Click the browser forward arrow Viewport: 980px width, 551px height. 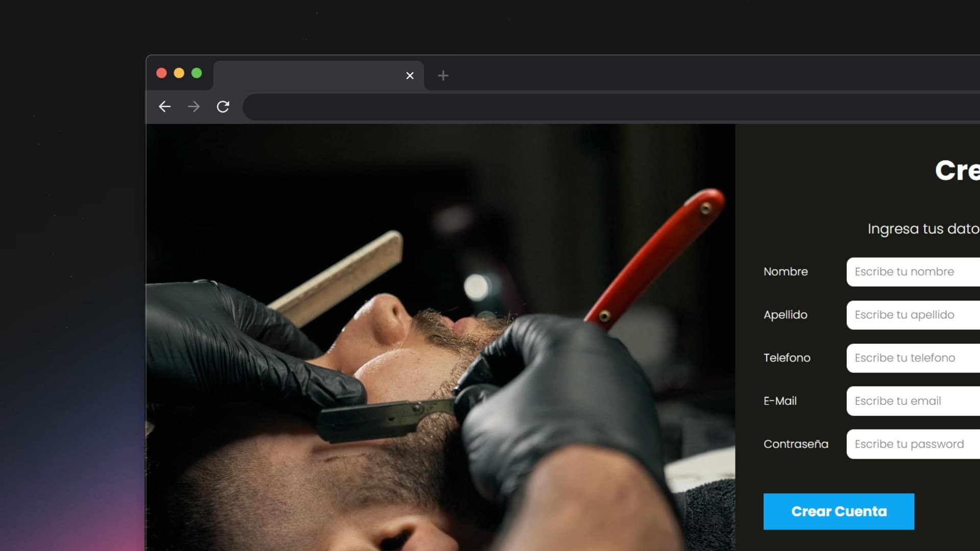click(193, 107)
